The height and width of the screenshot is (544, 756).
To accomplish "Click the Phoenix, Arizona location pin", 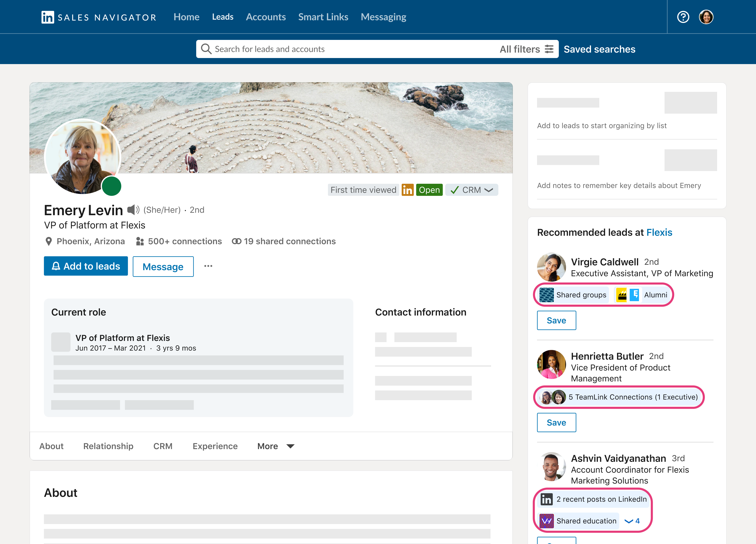I will coord(49,241).
